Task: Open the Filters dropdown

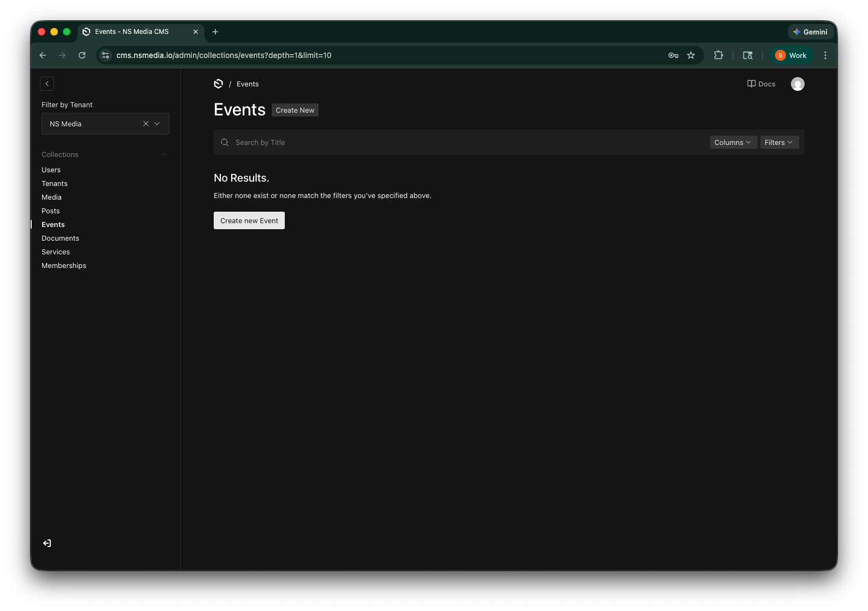Action: click(x=779, y=142)
